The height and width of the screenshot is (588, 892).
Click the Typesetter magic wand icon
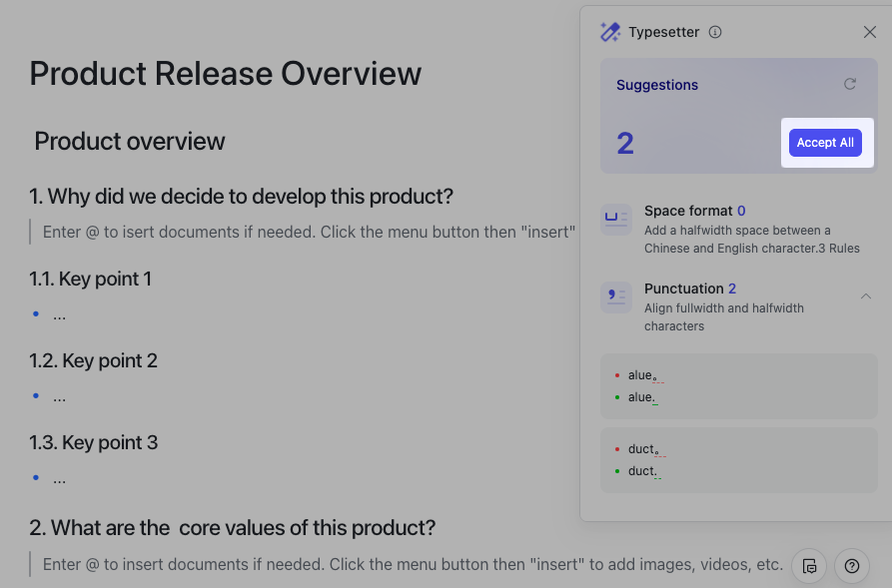(609, 32)
